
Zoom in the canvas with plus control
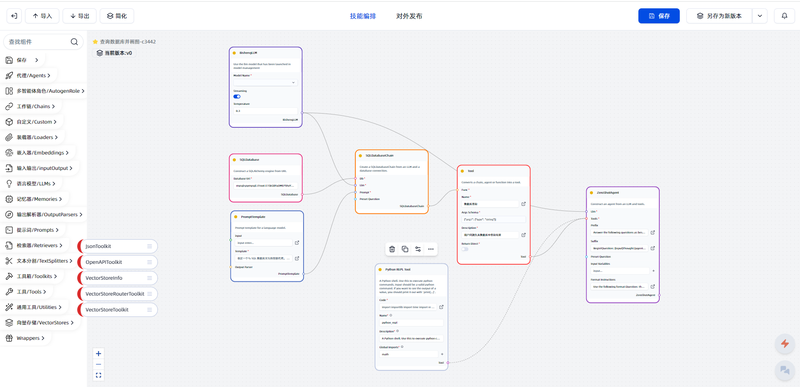point(98,353)
